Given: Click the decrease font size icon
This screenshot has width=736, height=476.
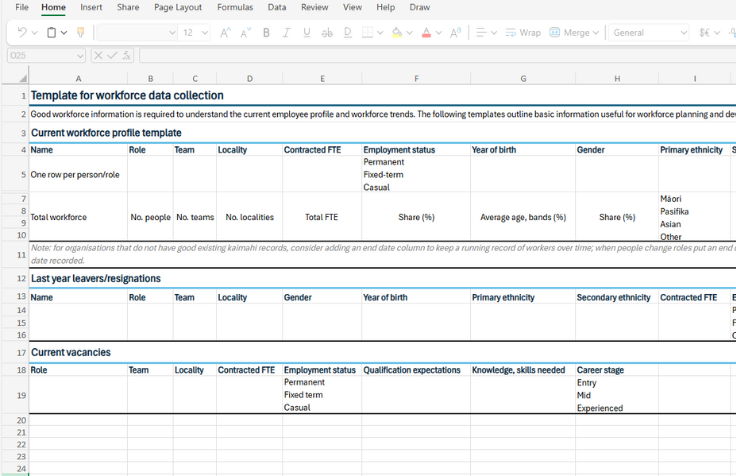Looking at the screenshot, I should [x=244, y=33].
